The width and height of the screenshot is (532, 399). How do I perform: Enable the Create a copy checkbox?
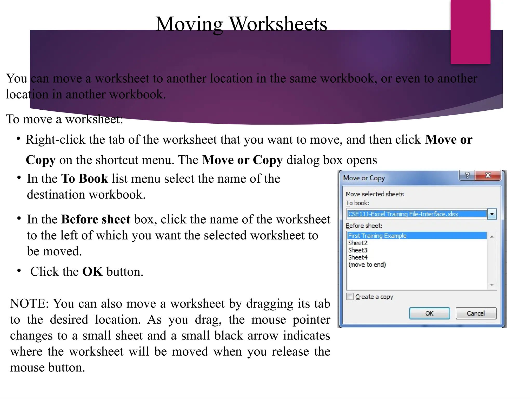click(350, 297)
